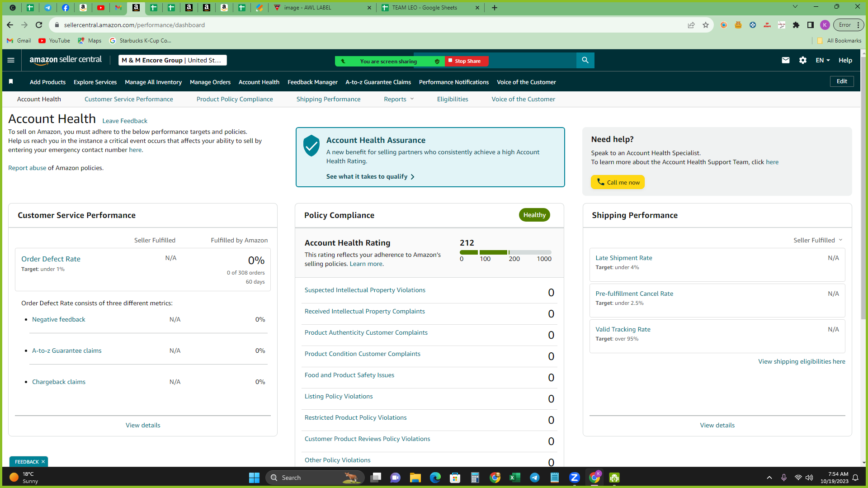
Task: Open the Chrome extensions puzzle icon
Action: click(796, 25)
